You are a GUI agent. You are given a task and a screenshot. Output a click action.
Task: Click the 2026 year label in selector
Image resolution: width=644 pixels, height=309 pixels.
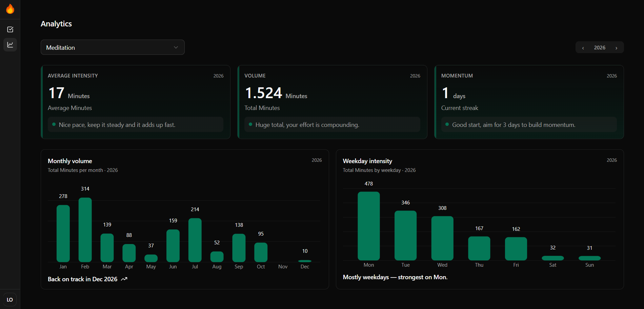click(x=600, y=48)
